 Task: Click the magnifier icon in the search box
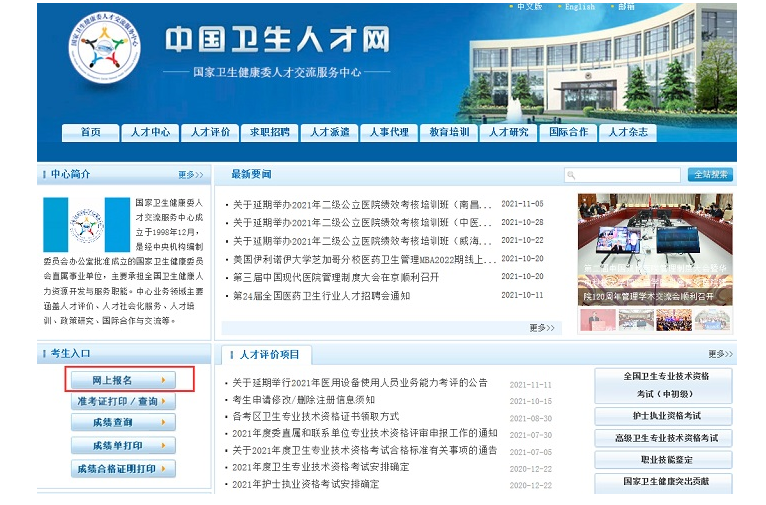point(571,175)
